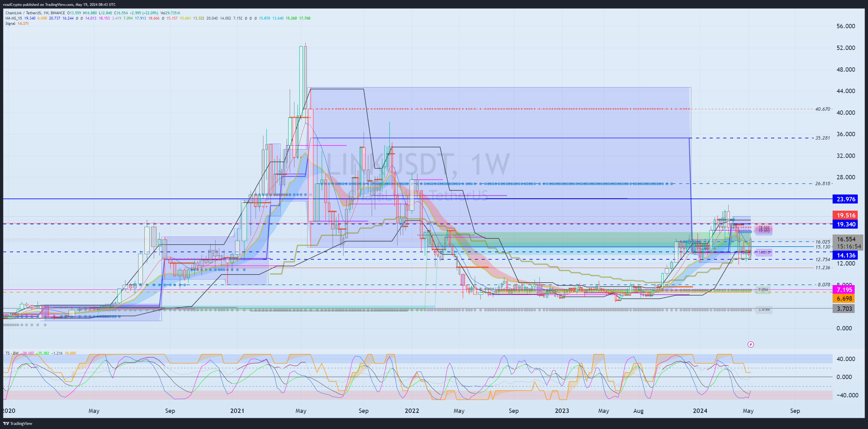Click the red 19.516 price axis tag
The height and width of the screenshot is (429, 868).
(846, 215)
